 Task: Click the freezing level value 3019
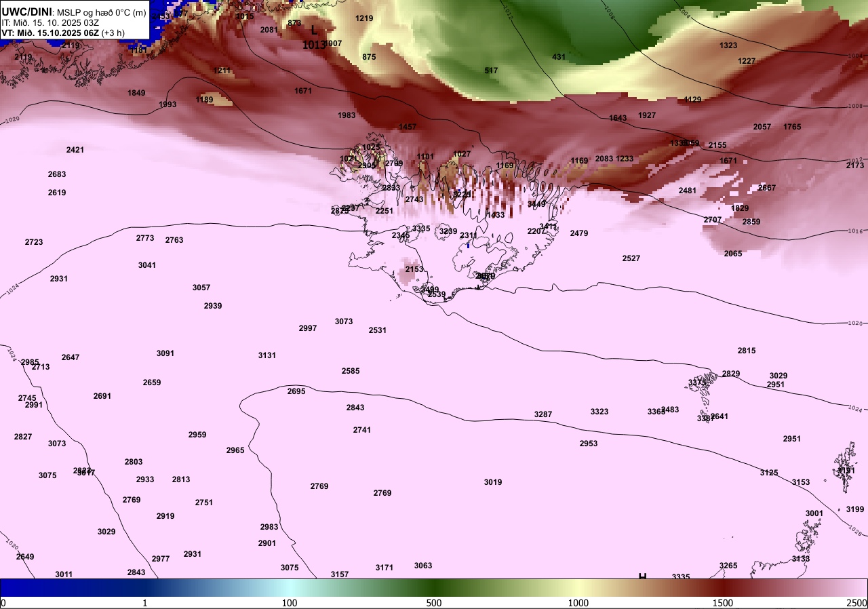(493, 482)
